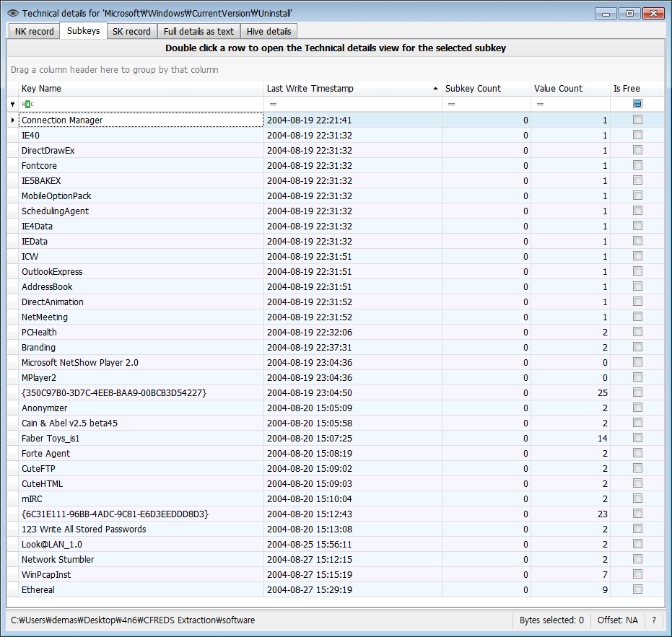
Task: Click the row indicator arrow for Connection Manager
Action: (x=13, y=120)
